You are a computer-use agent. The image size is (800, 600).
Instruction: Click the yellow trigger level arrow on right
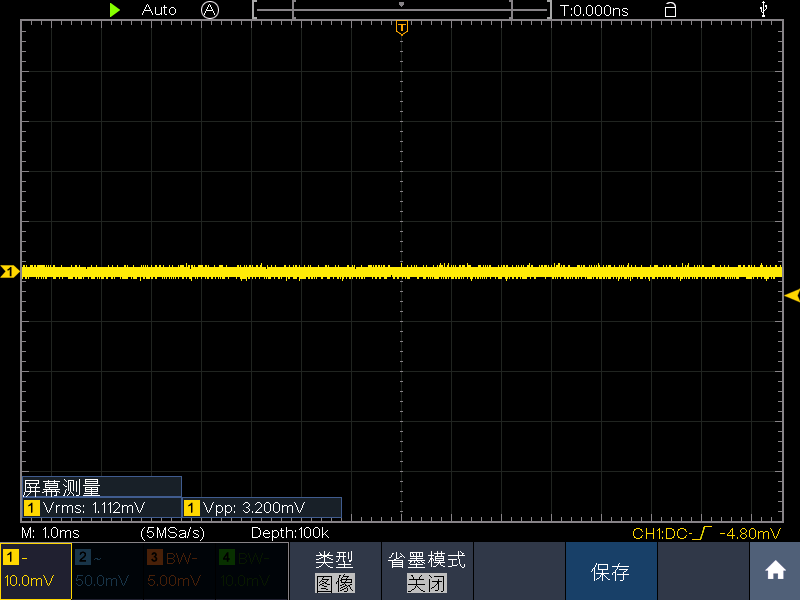(792, 295)
